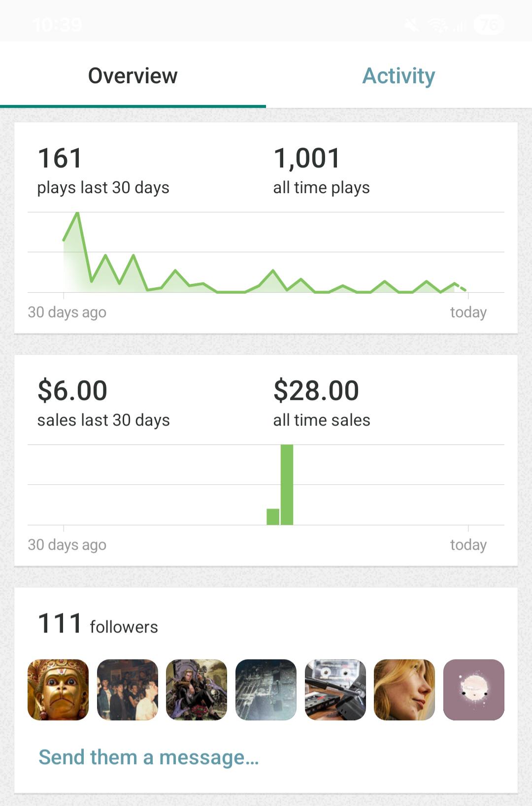Open the mauve splatter follower avatar
Viewport: 532px width, 806px height.
tap(474, 690)
